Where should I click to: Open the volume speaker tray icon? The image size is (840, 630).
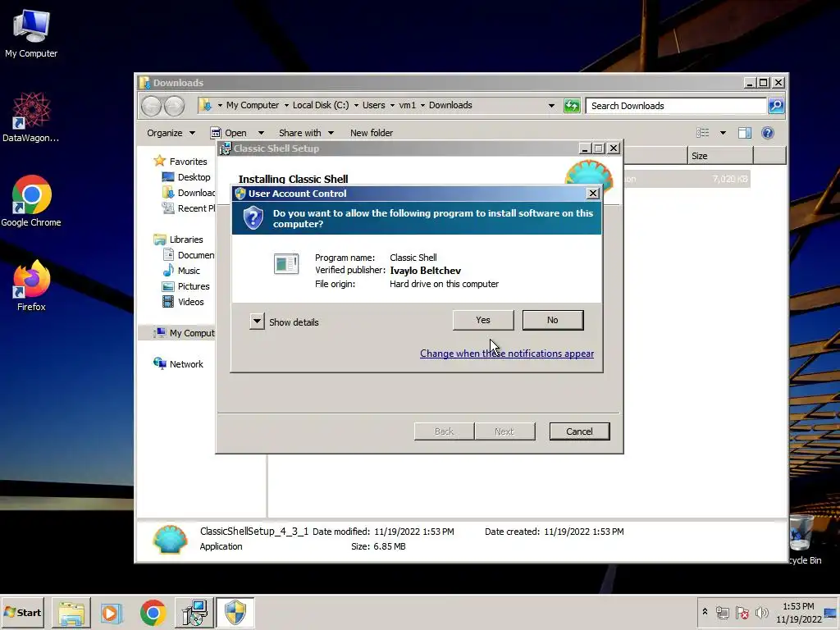[761, 613]
